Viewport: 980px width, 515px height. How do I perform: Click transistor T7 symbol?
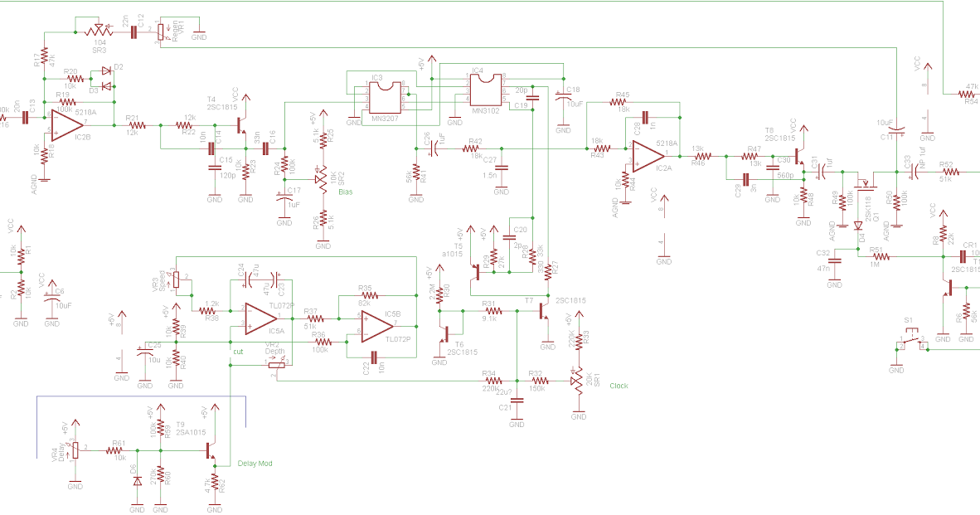coord(543,311)
